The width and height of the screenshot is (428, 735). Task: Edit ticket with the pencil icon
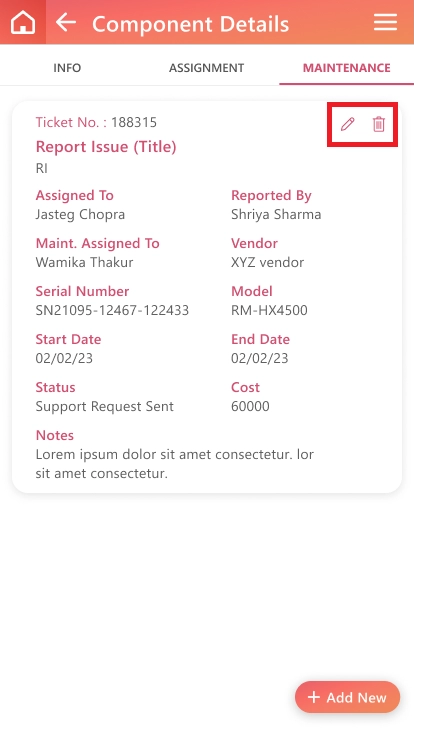click(x=347, y=124)
